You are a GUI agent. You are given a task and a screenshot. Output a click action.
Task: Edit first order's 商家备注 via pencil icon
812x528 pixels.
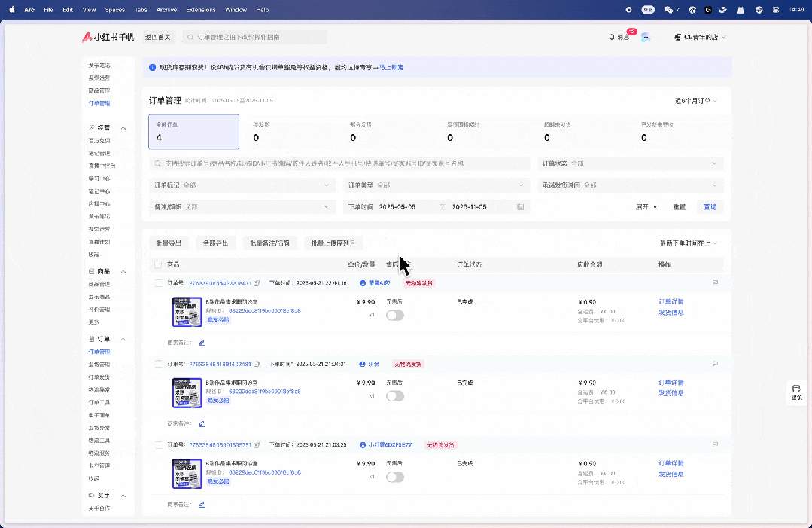(200, 342)
